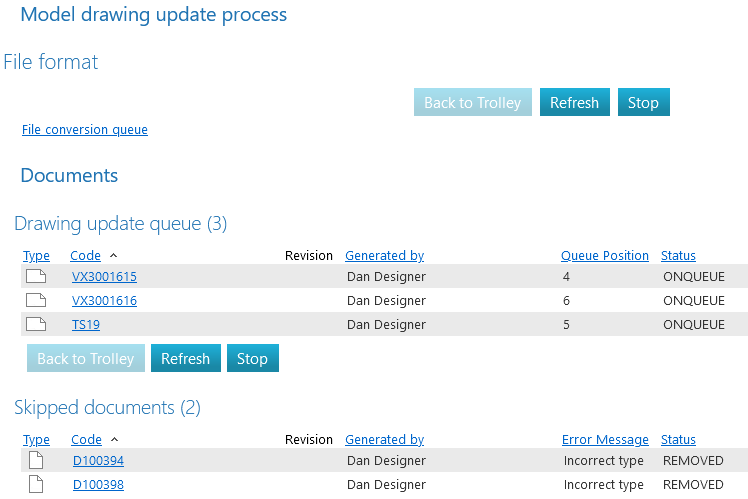Toggle Code sort arrow in skipped documents
This screenshot has height=499, width=748.
tap(113, 440)
